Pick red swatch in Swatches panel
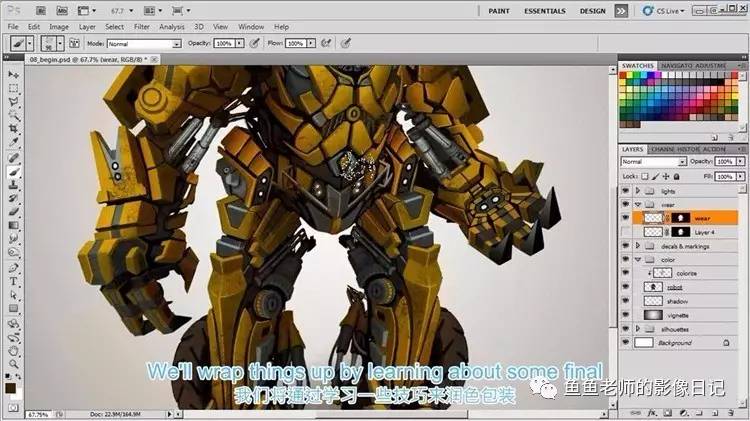The width and height of the screenshot is (750, 421). tap(623, 75)
